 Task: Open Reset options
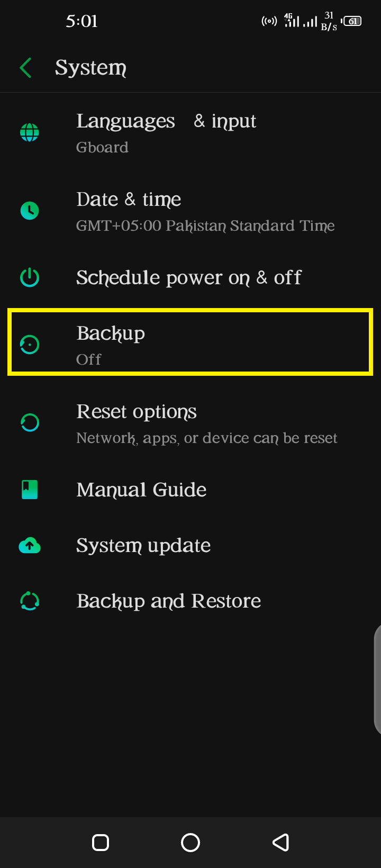click(x=190, y=422)
